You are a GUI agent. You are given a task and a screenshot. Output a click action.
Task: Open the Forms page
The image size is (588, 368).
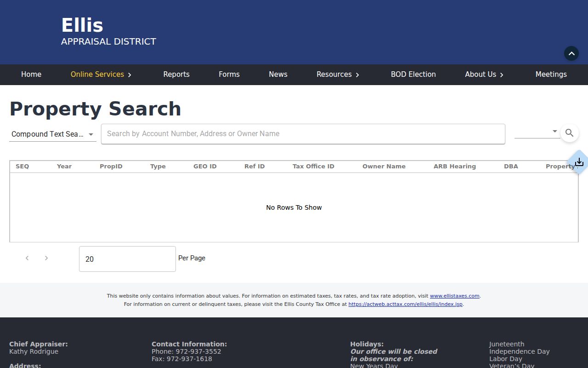[229, 75]
